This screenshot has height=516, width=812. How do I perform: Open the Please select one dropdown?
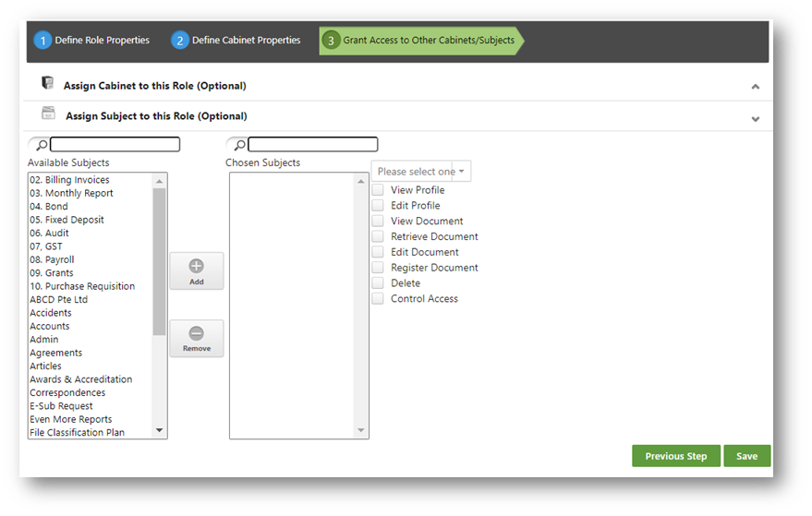[x=421, y=172]
